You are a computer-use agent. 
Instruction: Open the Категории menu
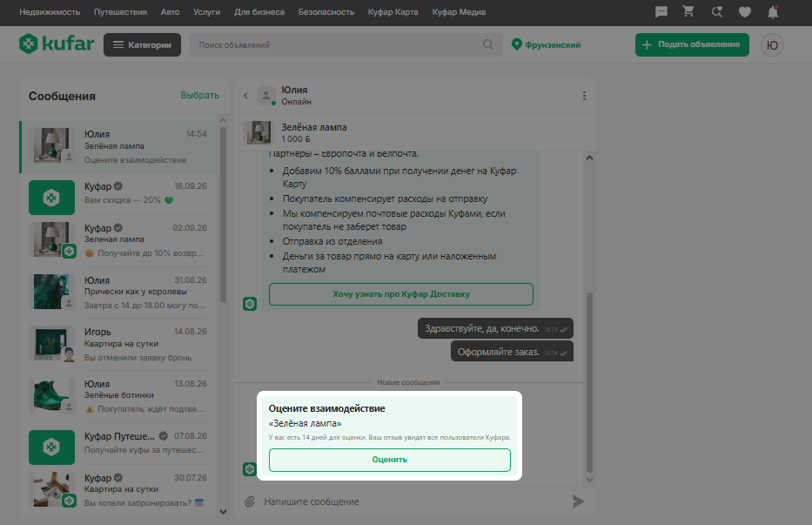point(143,44)
